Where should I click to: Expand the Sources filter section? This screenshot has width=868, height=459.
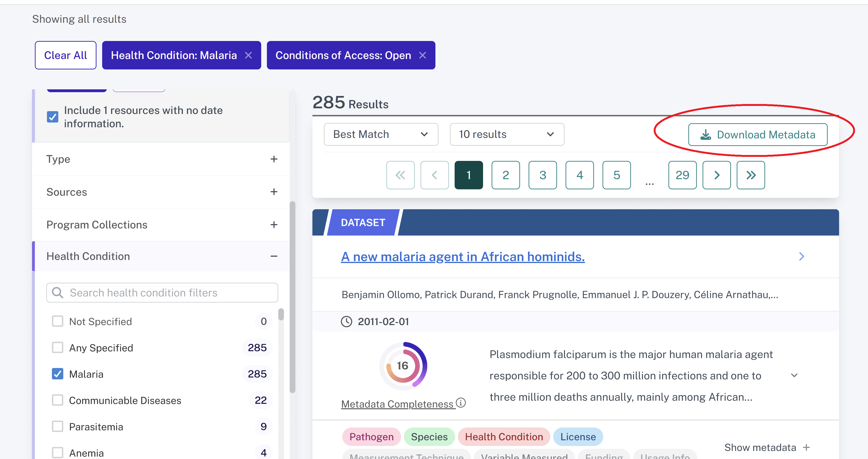(x=161, y=192)
